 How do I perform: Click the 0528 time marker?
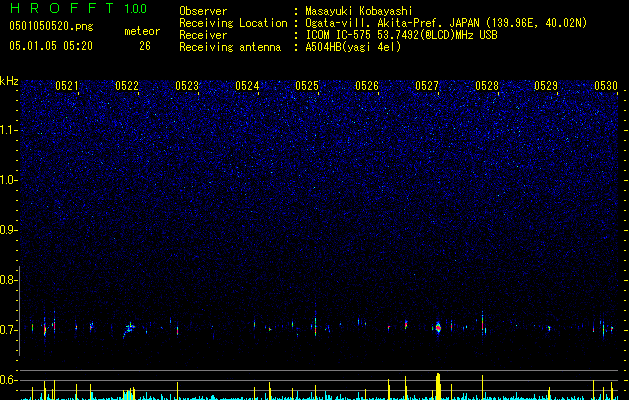click(x=487, y=85)
